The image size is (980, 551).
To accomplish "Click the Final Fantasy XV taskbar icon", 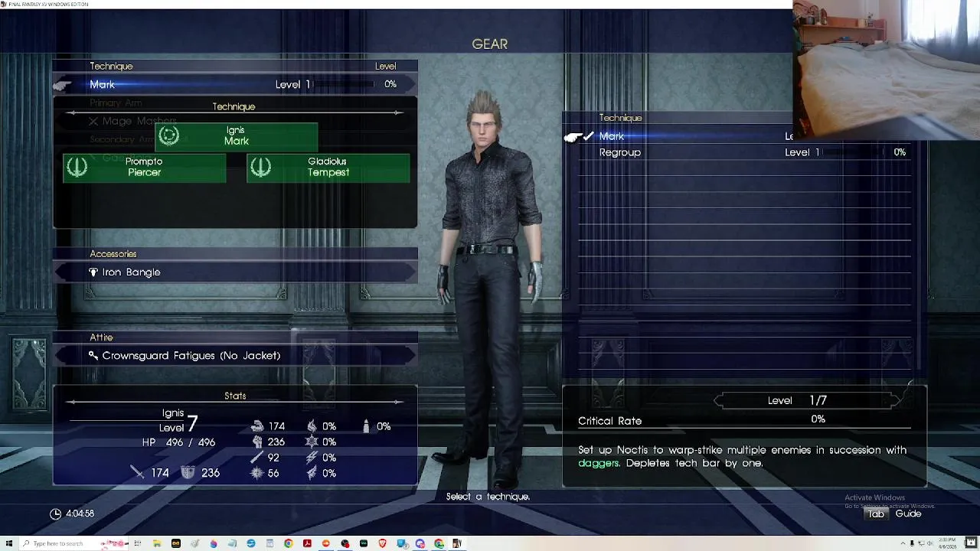I will pyautogui.click(x=457, y=543).
